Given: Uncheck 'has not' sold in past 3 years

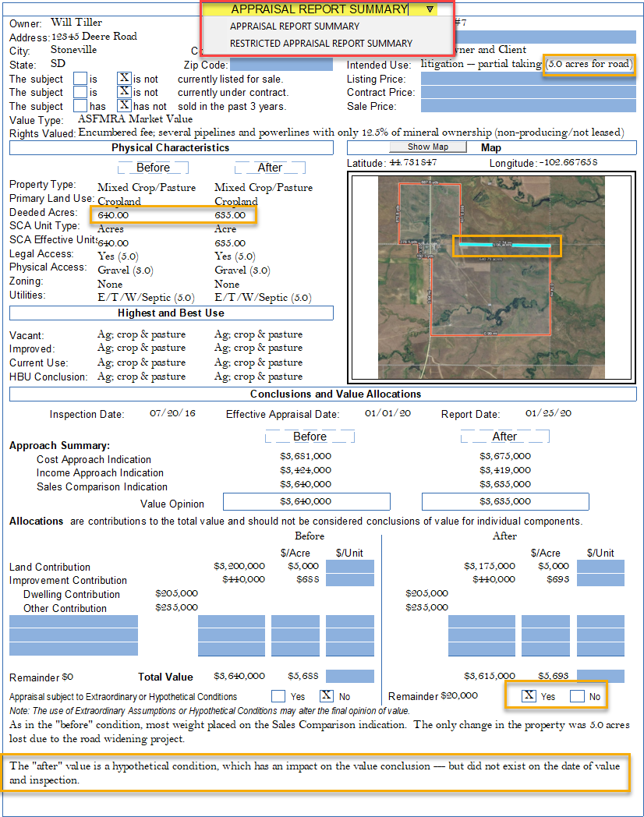Looking at the screenshot, I should click(124, 105).
